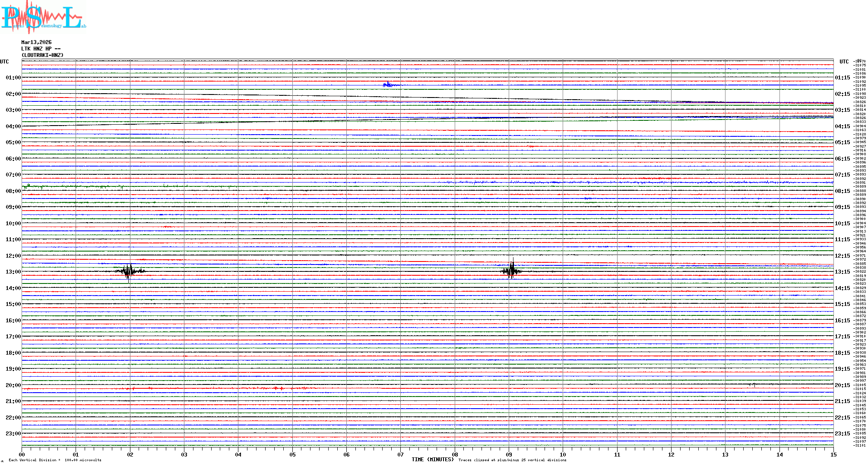Click the right UTC axis label
Screen dimensions: 868x466
[844, 62]
